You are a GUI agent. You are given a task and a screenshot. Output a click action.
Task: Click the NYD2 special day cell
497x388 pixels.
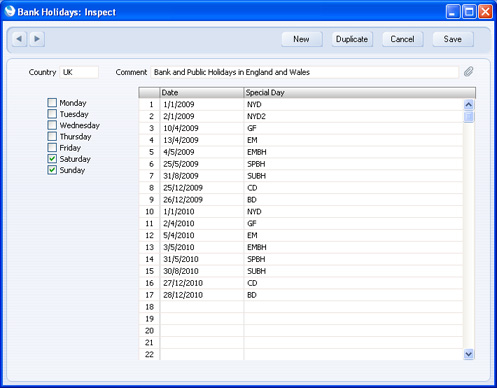tap(353, 116)
